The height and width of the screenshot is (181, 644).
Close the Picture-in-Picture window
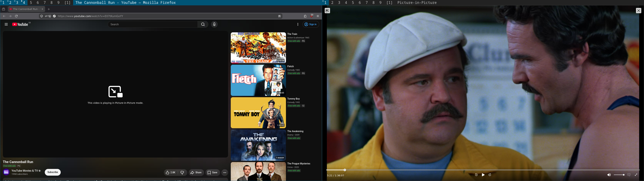[x=638, y=11]
